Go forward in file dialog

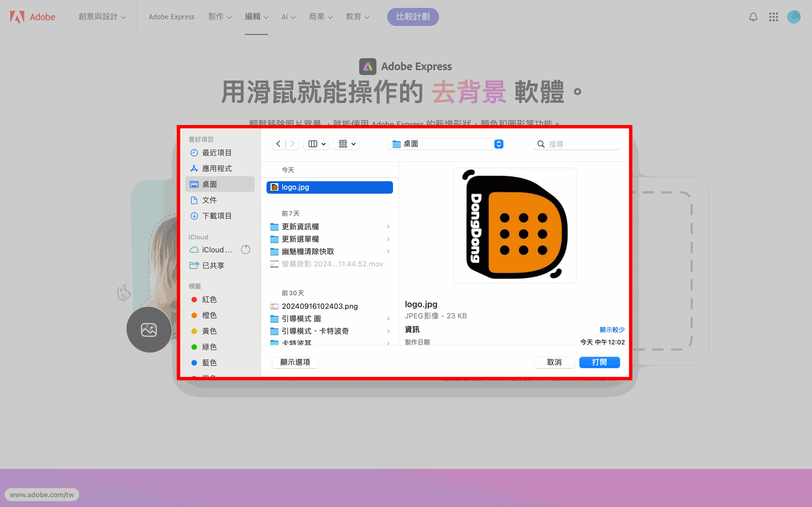click(292, 144)
